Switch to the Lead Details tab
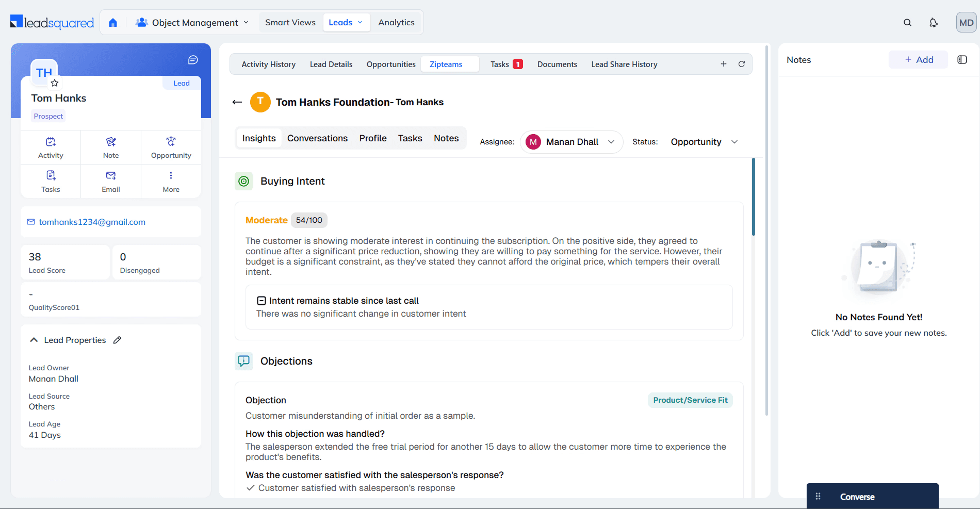This screenshot has width=980, height=509. (331, 64)
